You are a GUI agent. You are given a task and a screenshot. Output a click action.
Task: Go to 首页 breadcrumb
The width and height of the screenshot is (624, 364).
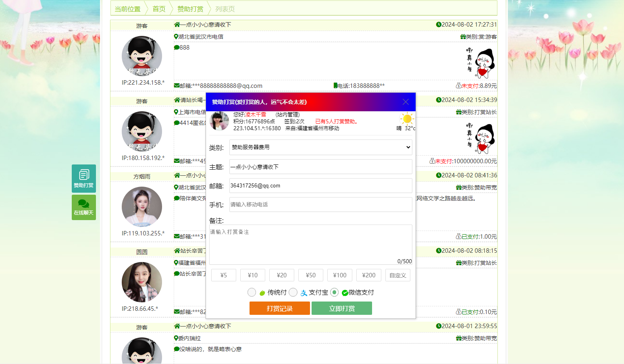(159, 9)
